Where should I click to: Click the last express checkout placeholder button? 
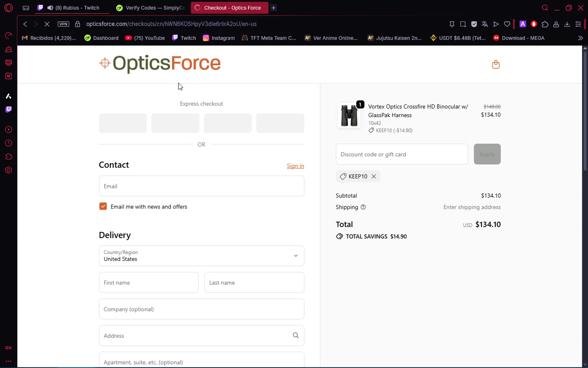[x=280, y=123]
